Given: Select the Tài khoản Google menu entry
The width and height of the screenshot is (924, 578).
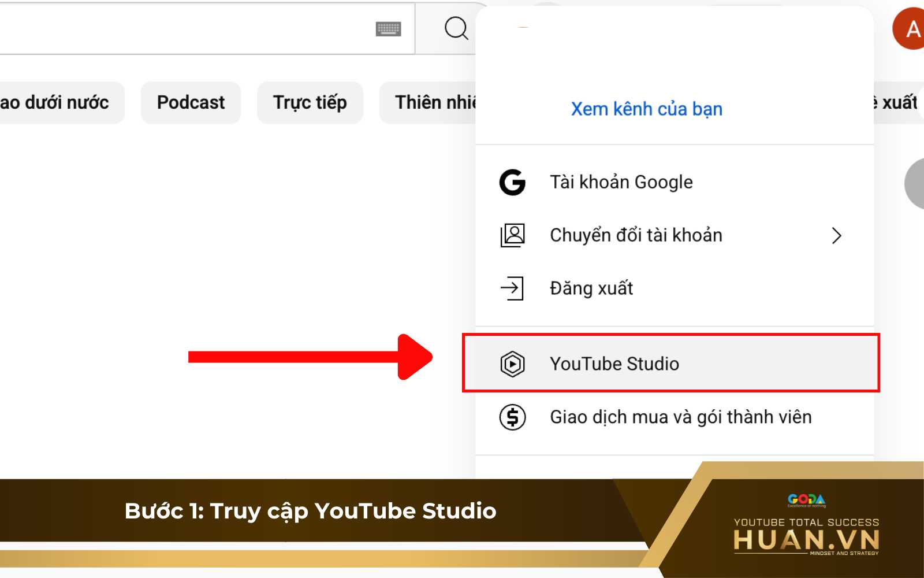Looking at the screenshot, I should click(x=675, y=182).
